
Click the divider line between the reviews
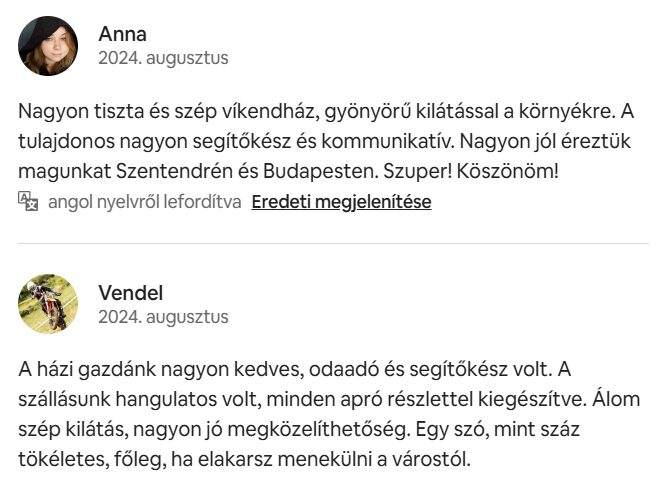(334, 243)
